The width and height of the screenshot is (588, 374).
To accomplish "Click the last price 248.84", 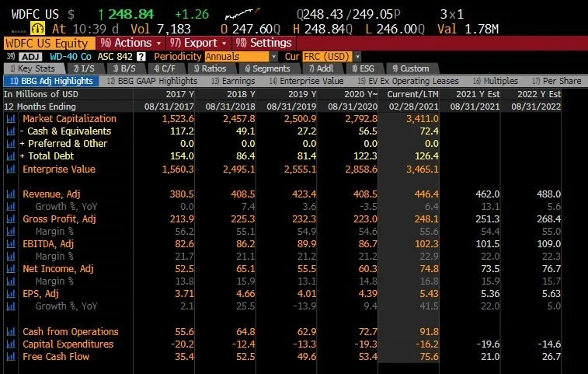I will (x=130, y=14).
